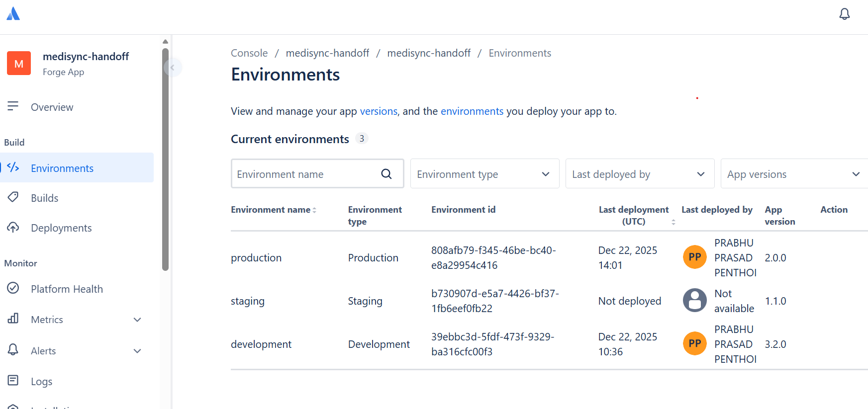Open the Last deployed by dropdown
The image size is (868, 409).
tap(640, 174)
